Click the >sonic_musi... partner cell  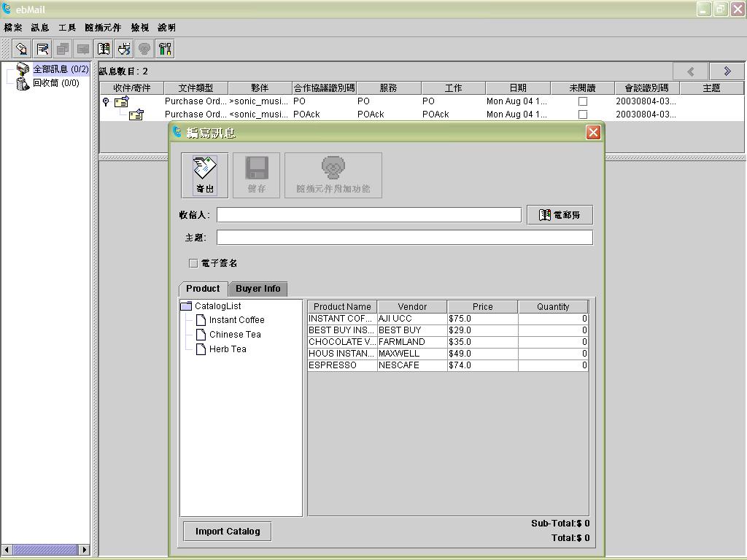tap(259, 101)
